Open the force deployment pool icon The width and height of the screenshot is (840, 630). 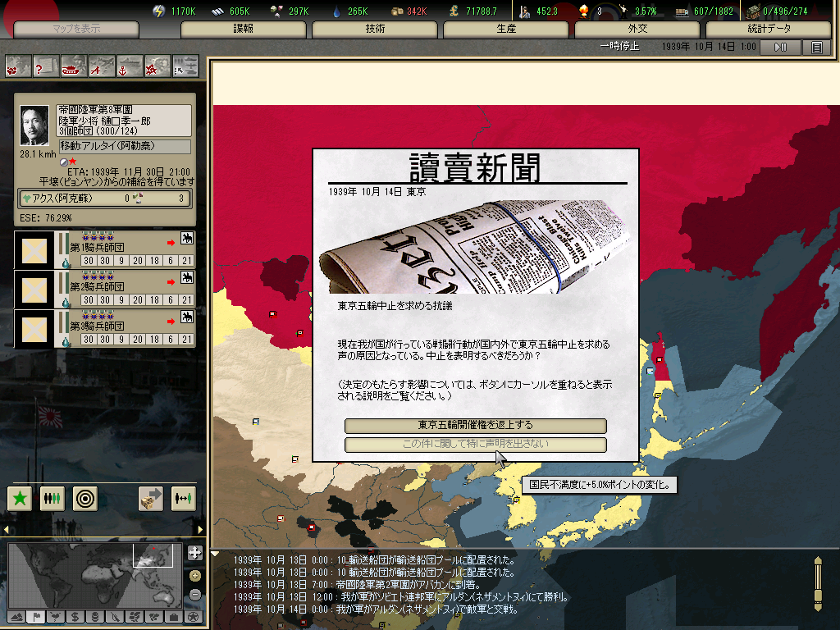[x=185, y=67]
